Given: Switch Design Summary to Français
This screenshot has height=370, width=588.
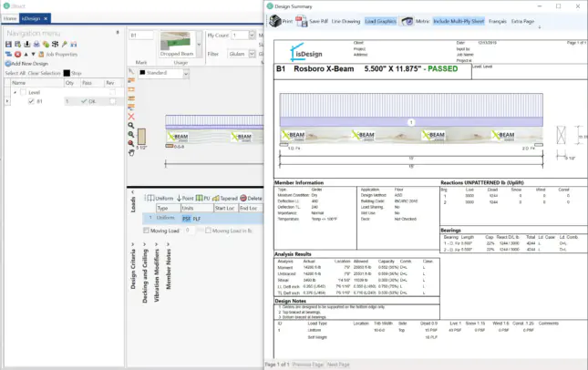Looking at the screenshot, I should click(498, 21).
